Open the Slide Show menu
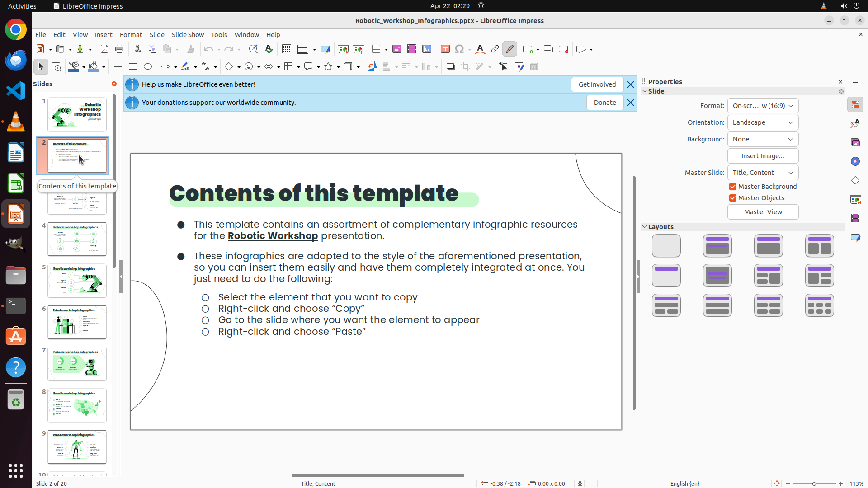 click(187, 35)
